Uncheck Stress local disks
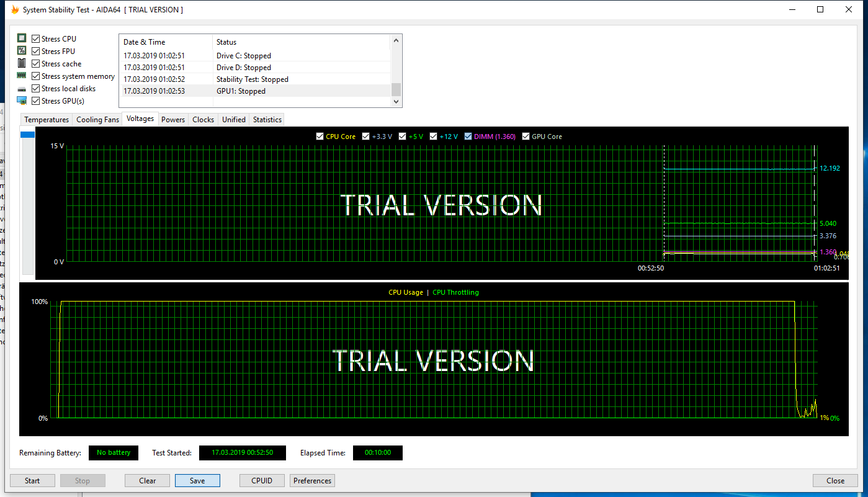The image size is (868, 497). 36,88
